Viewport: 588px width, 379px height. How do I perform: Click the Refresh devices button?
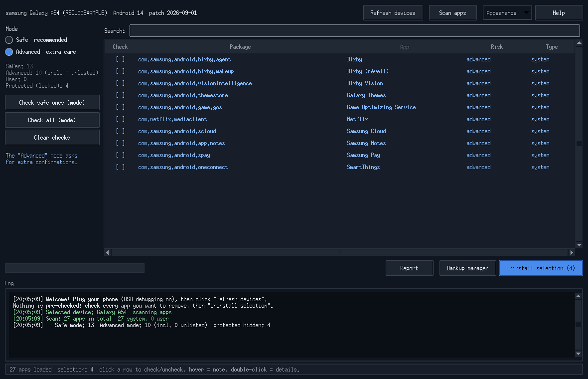click(393, 13)
